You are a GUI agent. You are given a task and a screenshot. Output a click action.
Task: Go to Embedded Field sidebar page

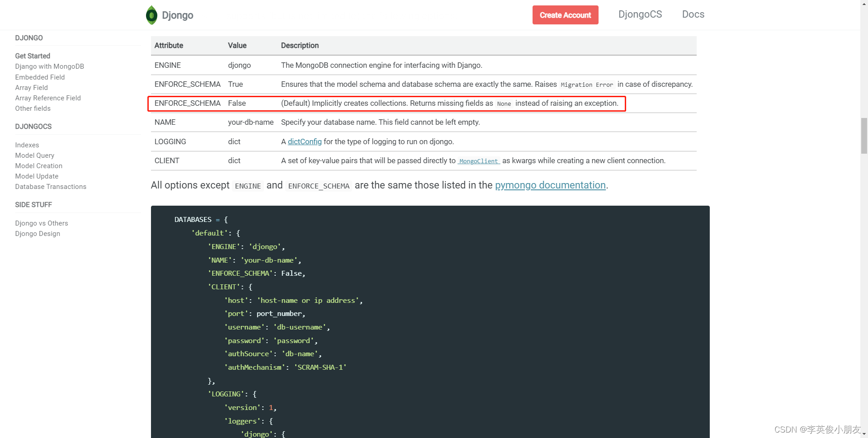click(x=40, y=77)
